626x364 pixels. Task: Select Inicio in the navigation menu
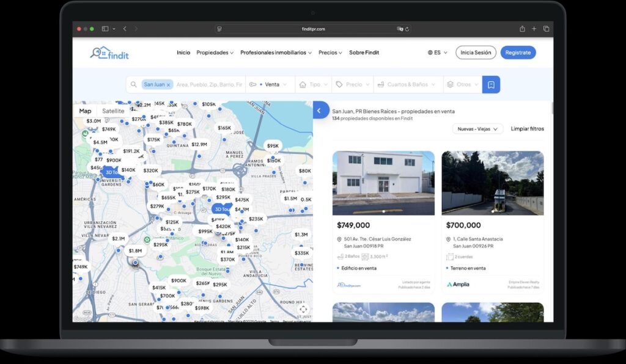[x=183, y=53]
